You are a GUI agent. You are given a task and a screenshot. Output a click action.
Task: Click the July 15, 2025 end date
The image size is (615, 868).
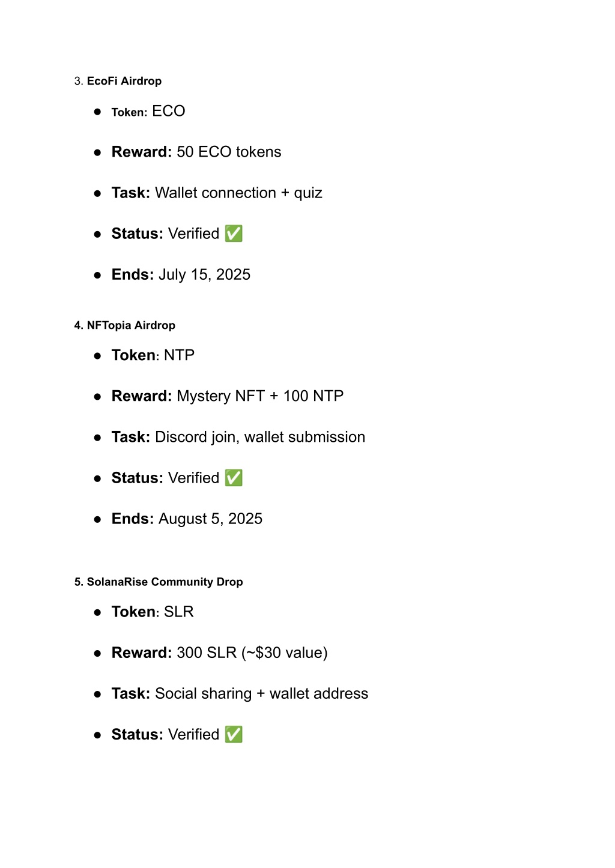pyautogui.click(x=204, y=275)
